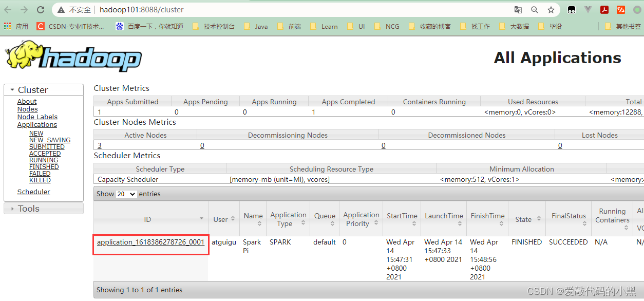Expand the Tools sidebar section
The height and width of the screenshot is (301, 644).
[44, 208]
